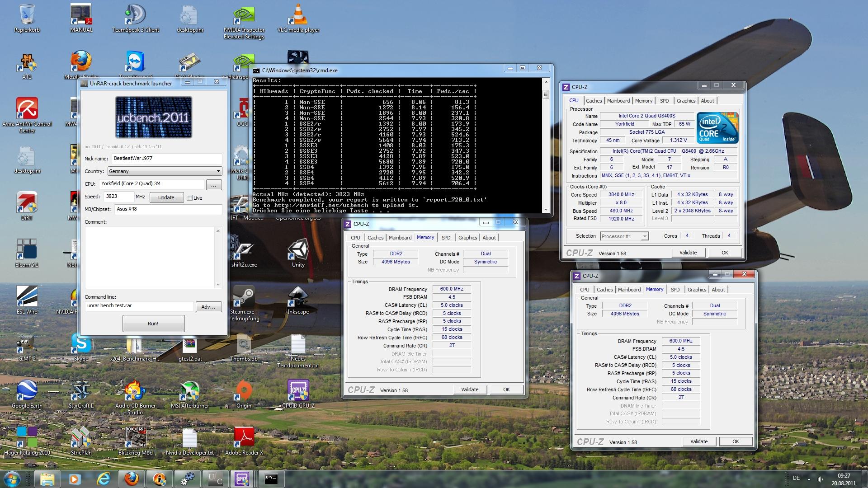
Task: Click volume speaker icon in system tray
Action: (821, 479)
